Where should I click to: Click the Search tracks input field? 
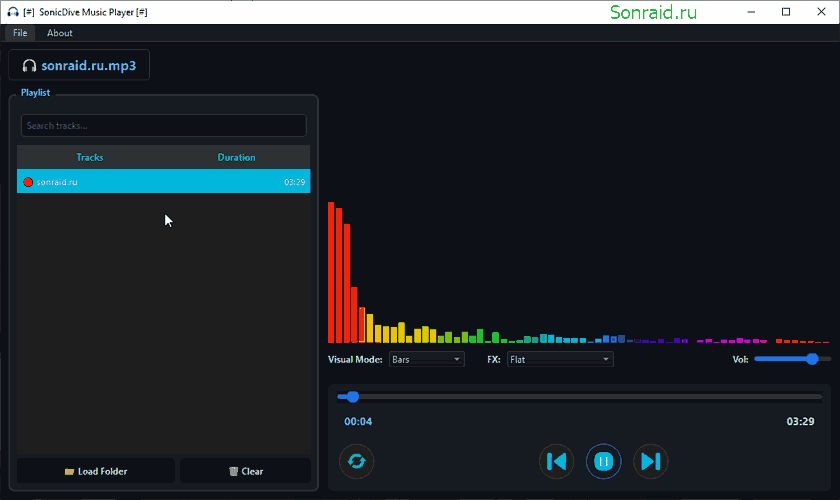[163, 125]
